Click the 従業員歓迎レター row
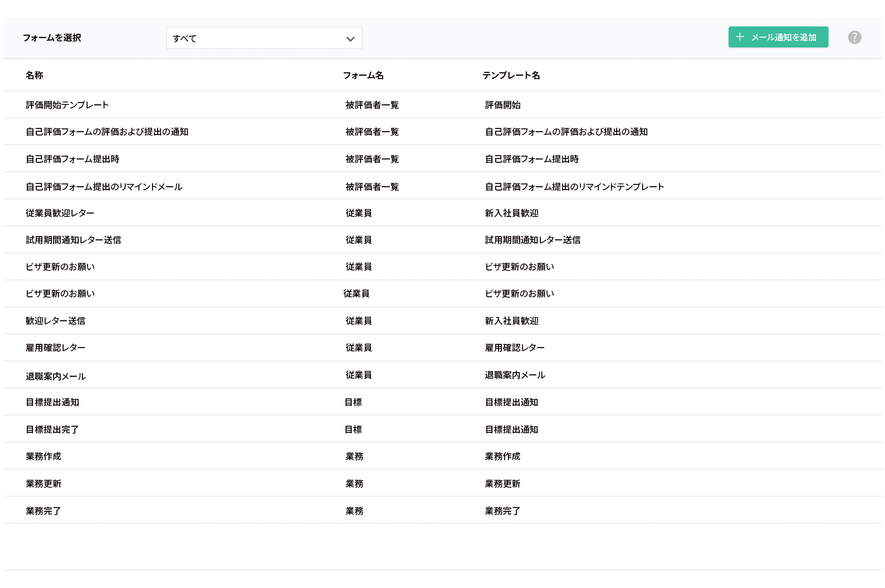 click(x=59, y=213)
